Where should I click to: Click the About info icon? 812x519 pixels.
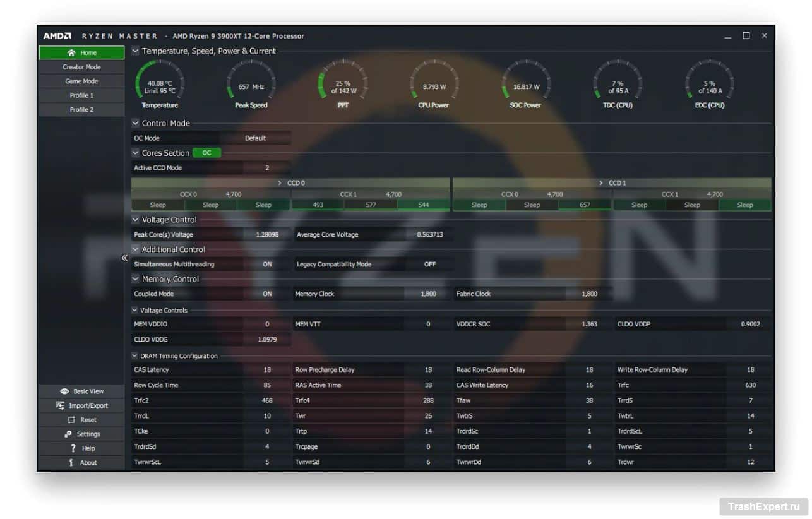[x=71, y=463]
